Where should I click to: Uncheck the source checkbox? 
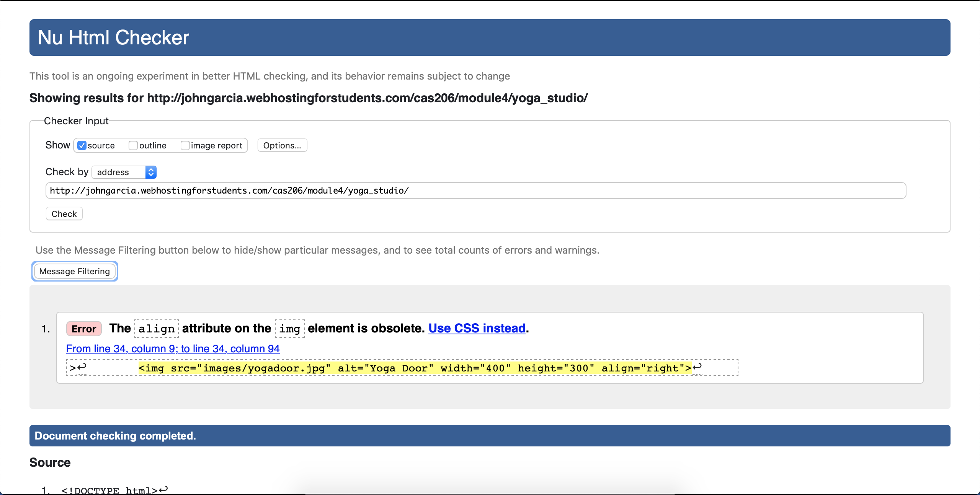[82, 145]
